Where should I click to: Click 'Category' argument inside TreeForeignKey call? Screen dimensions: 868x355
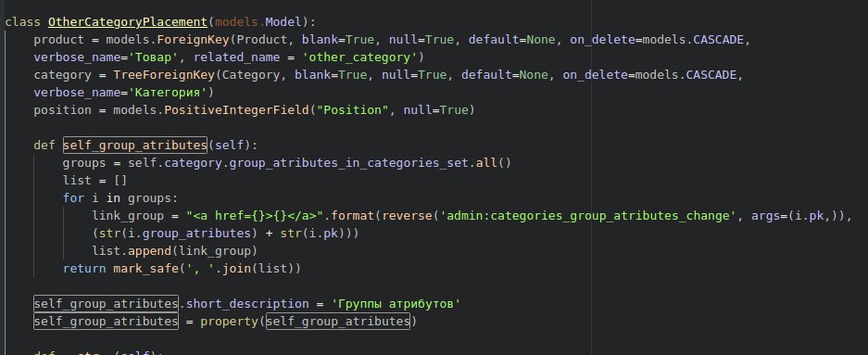pos(251,75)
